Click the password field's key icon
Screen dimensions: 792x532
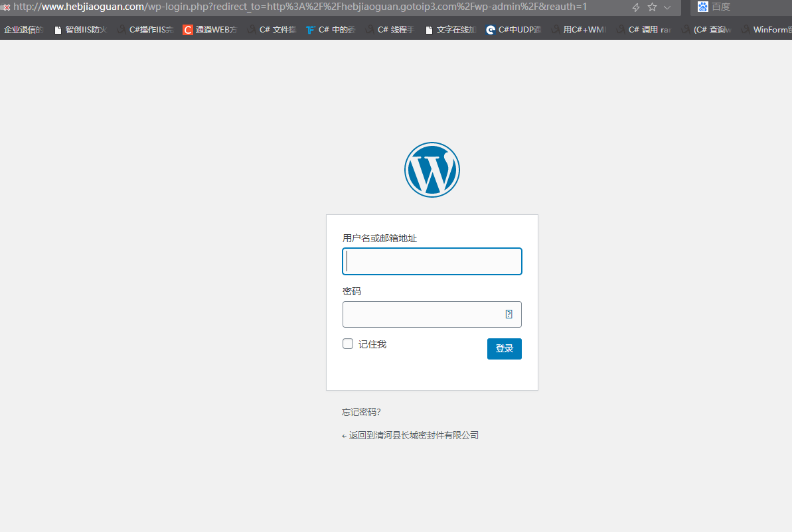click(x=509, y=314)
